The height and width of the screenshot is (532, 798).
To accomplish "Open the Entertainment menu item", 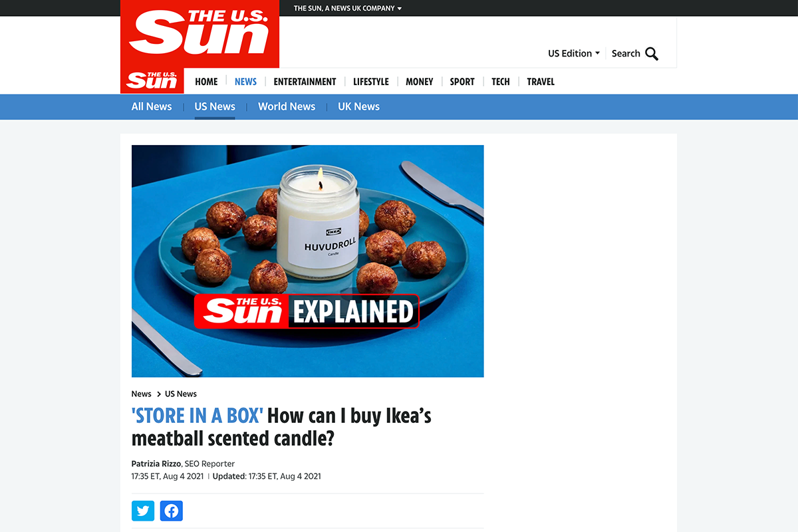I will [x=305, y=82].
